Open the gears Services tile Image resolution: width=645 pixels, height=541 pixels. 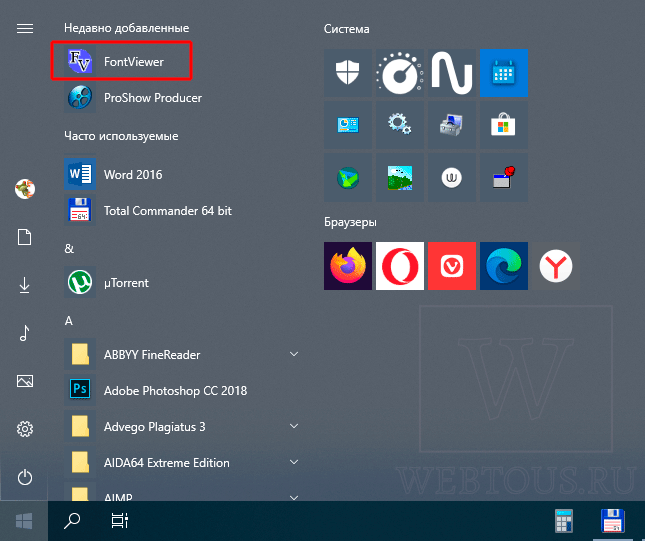click(x=399, y=125)
